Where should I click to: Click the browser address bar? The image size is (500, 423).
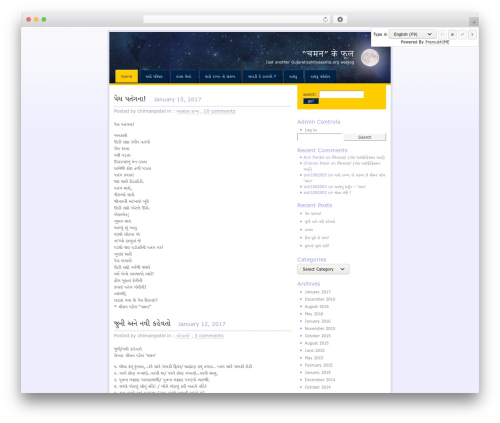[x=237, y=19]
